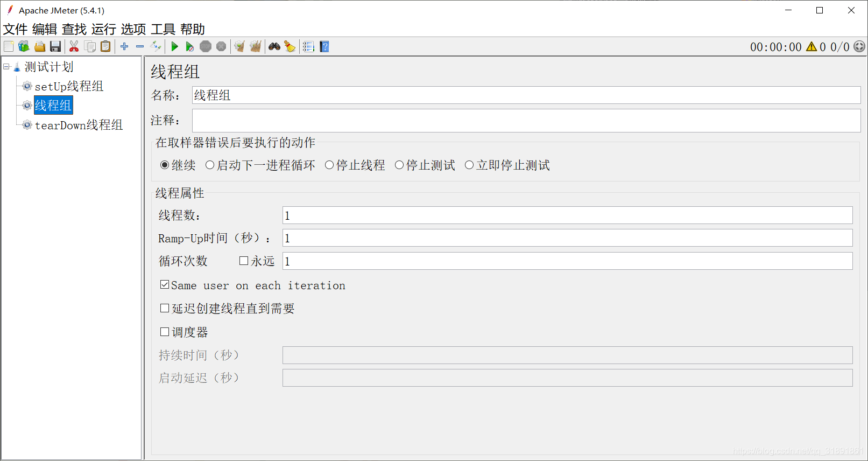
Task: Click the Ramp-Up时间 input field
Action: coord(568,238)
